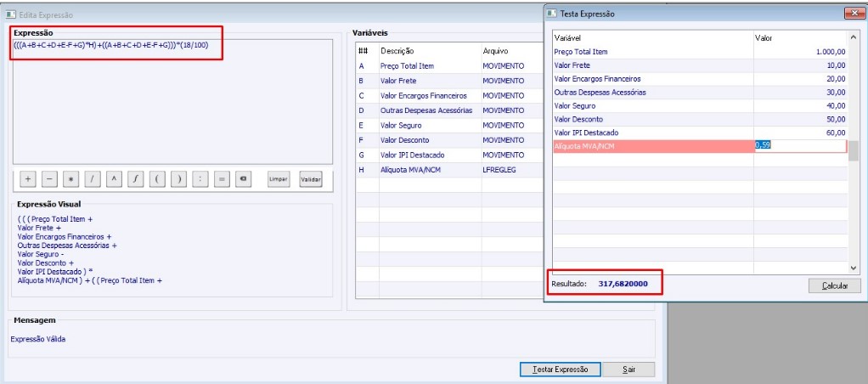Click the 60,00 value for Valor IPI Destacado

(836, 133)
